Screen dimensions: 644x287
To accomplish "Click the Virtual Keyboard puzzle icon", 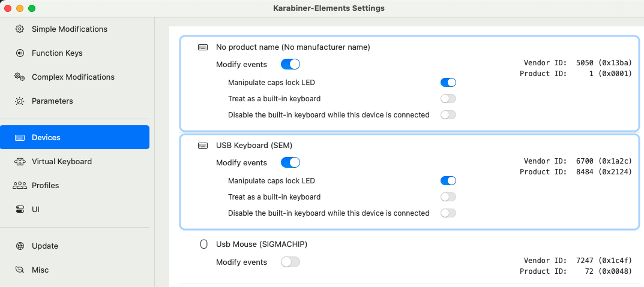I will point(20,162).
